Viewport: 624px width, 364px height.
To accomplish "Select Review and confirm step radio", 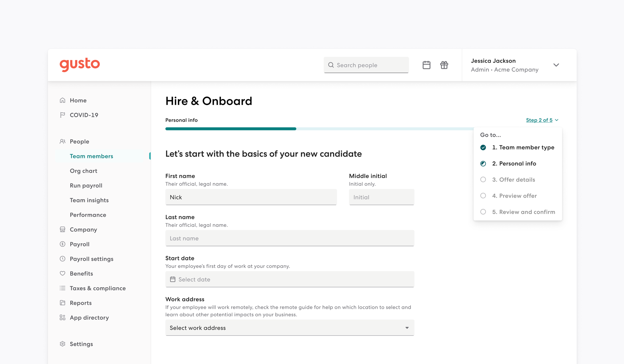I will tap(483, 212).
